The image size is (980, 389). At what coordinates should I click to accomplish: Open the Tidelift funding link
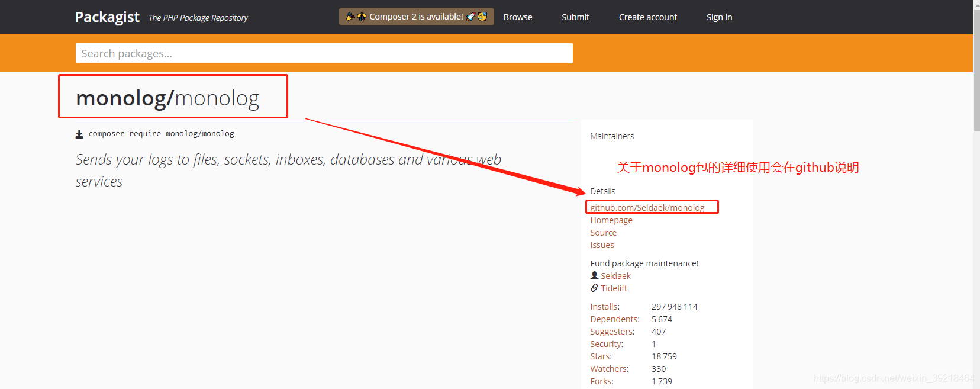[614, 288]
